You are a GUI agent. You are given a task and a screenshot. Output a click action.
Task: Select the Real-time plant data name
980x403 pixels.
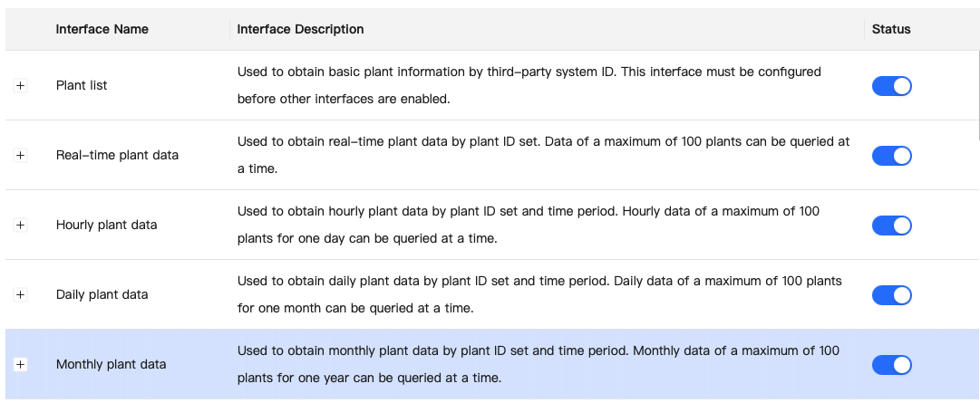pos(117,155)
